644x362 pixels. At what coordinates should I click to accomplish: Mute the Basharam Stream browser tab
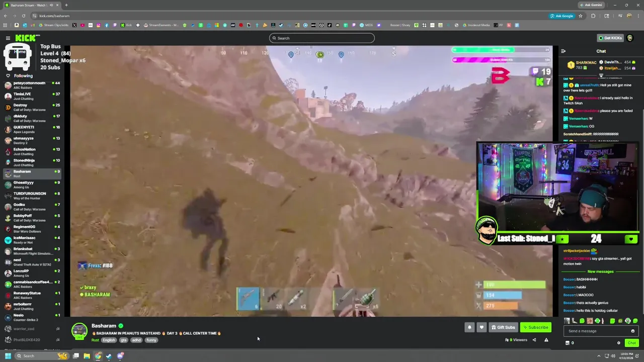[51, 5]
